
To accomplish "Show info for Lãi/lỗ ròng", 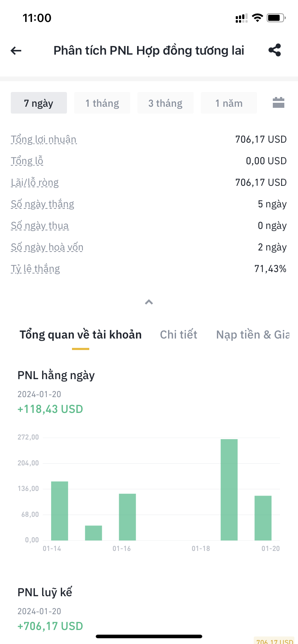I will coord(35,183).
